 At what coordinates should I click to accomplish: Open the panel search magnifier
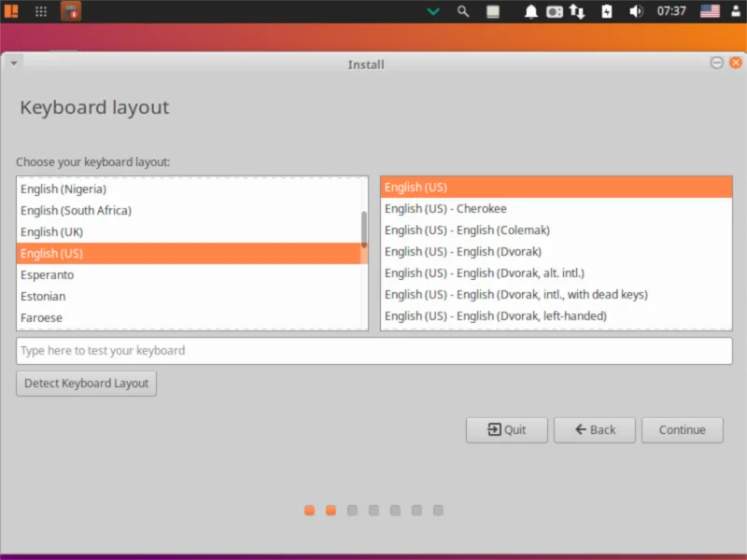462,11
